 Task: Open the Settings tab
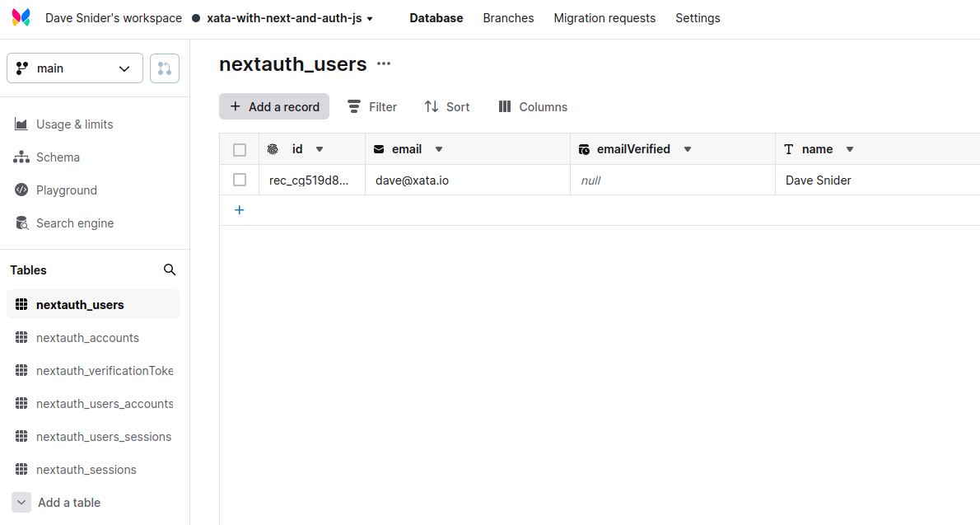pyautogui.click(x=698, y=18)
